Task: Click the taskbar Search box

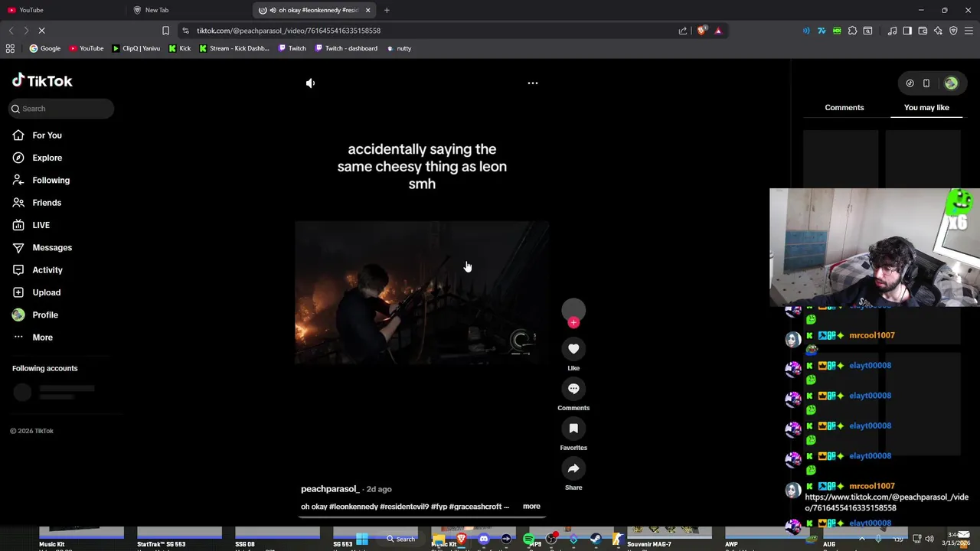Action: [400, 539]
